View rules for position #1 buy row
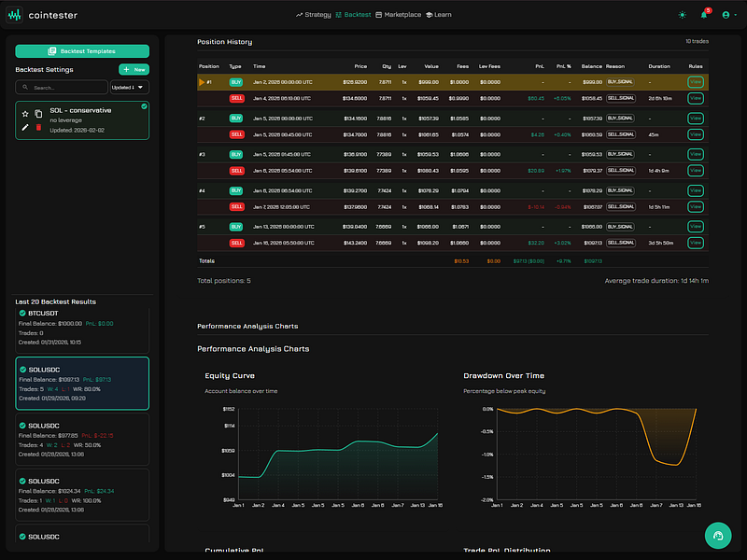747x560 pixels. point(695,82)
